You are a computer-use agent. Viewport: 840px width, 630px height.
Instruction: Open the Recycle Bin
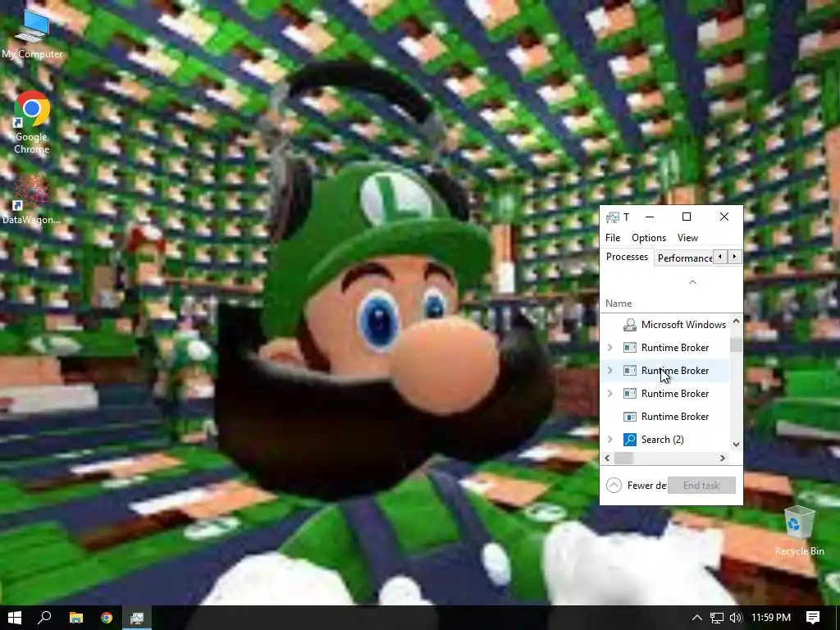coord(799,531)
